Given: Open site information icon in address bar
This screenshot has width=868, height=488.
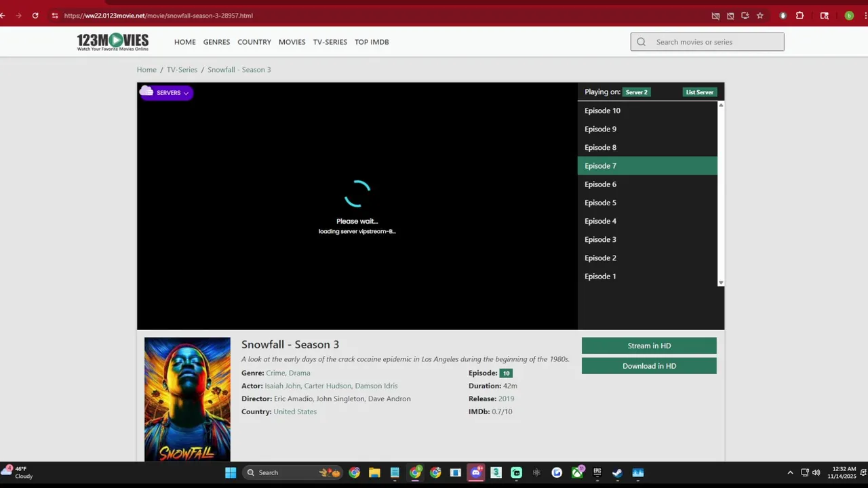Looking at the screenshot, I should coord(55,16).
